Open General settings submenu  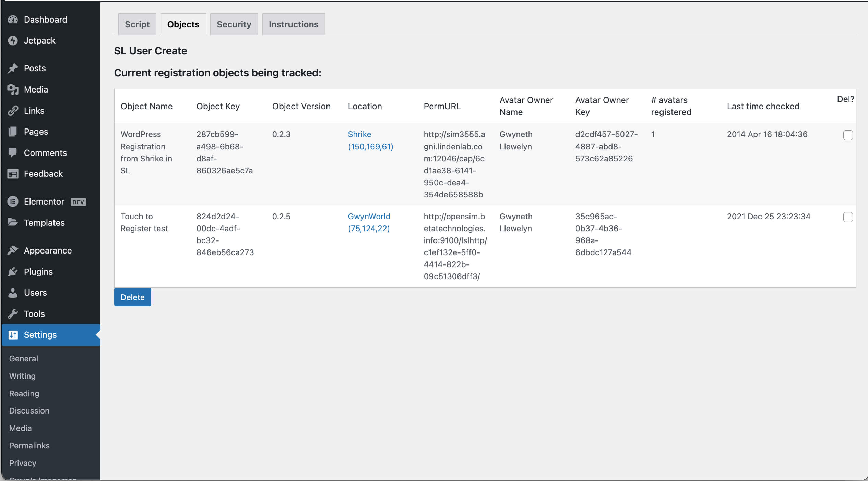click(24, 358)
